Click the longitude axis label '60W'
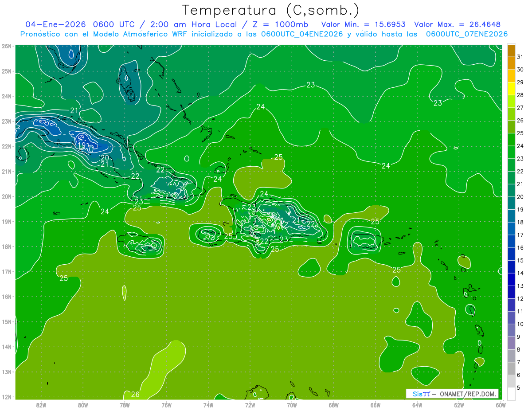Viewport: 532px width, 411px height. coord(501,404)
